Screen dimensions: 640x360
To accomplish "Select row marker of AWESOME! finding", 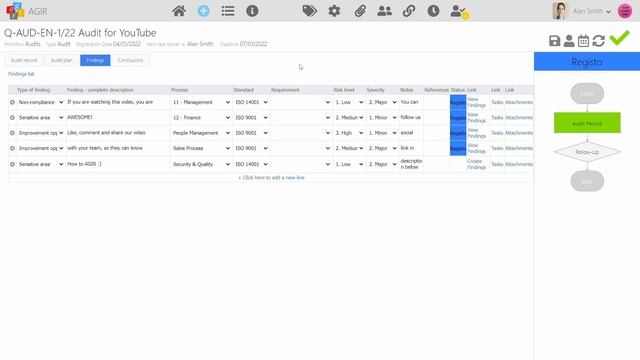I will (12, 118).
